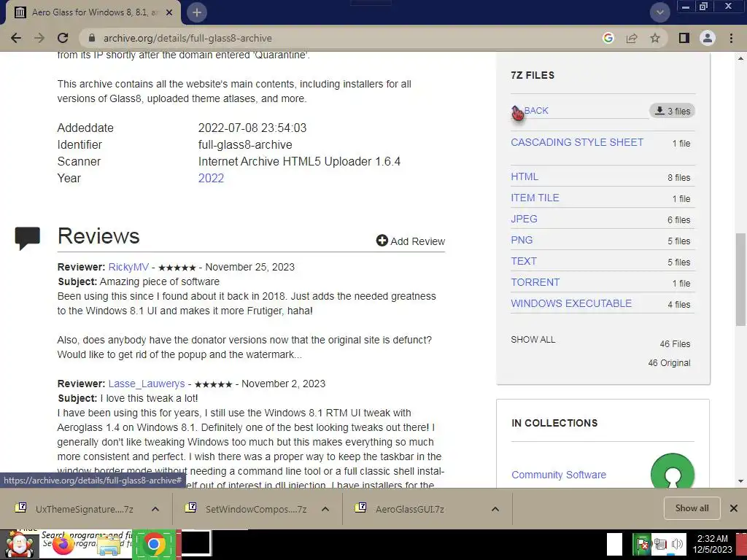Open CASCADING STYLE SHEET downloads
This screenshot has height=560, width=747.
[577, 142]
